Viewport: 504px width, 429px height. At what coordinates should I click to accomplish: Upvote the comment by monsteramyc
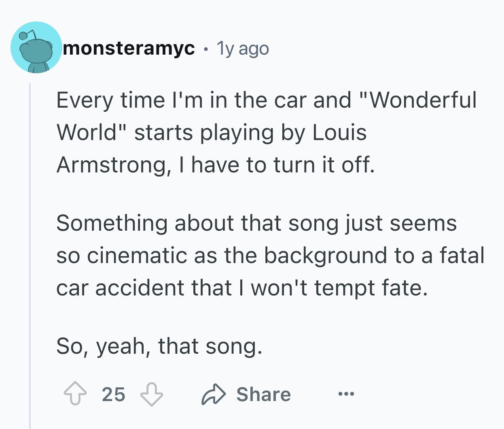[75, 394]
